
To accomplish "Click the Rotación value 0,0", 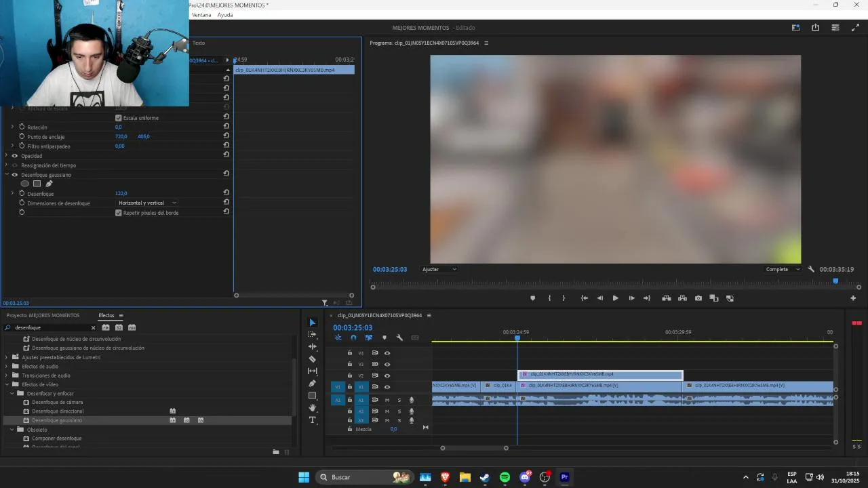I will tap(118, 127).
